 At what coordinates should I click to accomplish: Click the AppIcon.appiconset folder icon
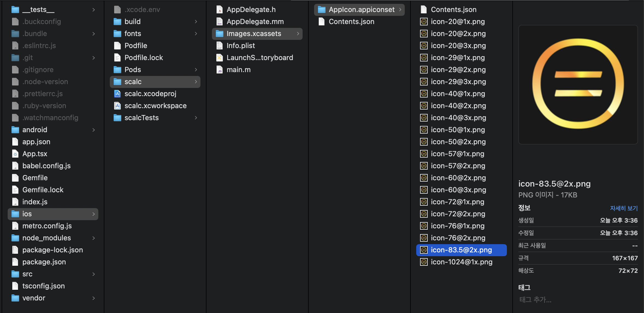click(322, 10)
